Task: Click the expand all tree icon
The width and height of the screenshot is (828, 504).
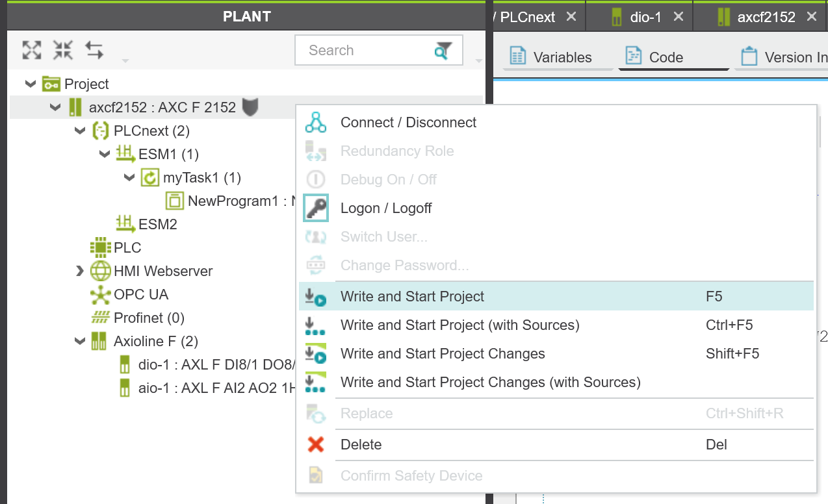Action: pos(32,50)
